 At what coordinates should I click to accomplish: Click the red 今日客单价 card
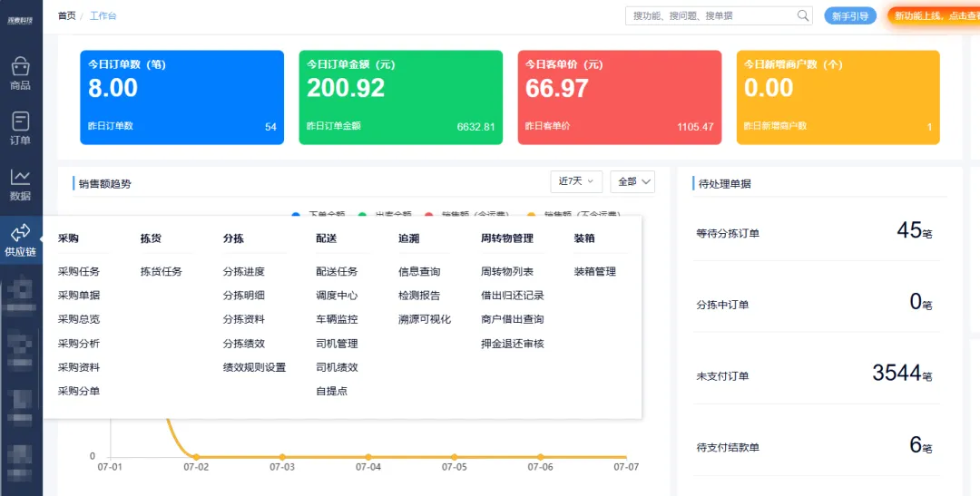[x=620, y=97]
